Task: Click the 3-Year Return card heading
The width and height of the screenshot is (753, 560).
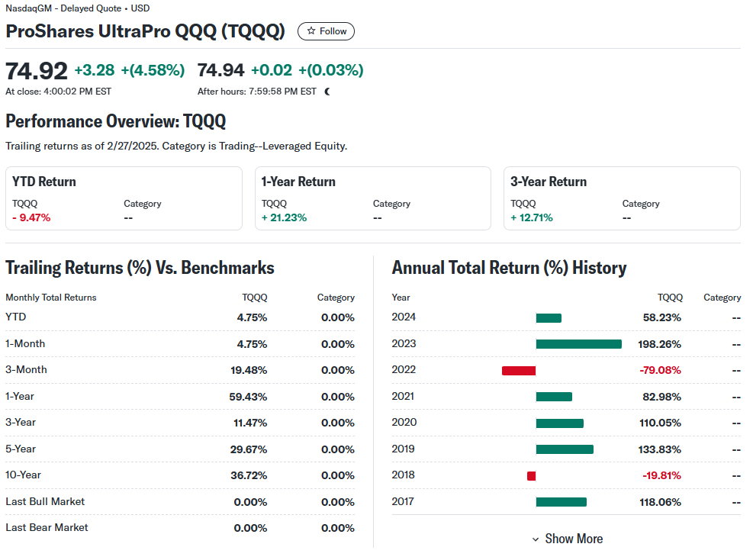Action: tap(549, 182)
